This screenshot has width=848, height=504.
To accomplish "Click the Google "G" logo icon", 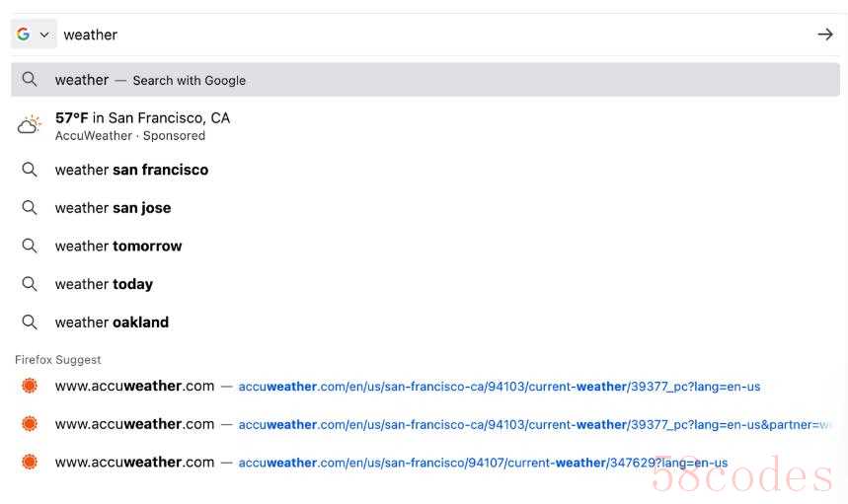I will (x=23, y=35).
